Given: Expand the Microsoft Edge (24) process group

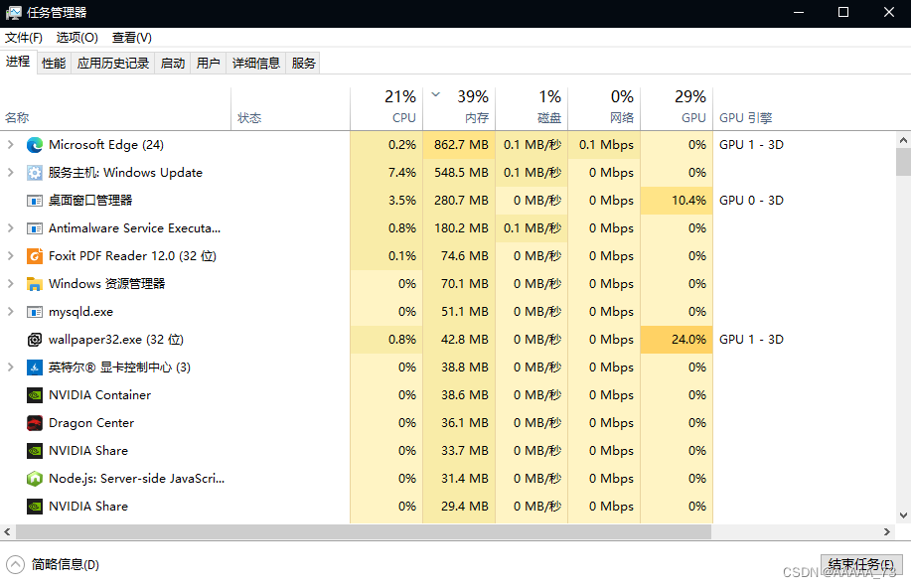Looking at the screenshot, I should point(11,145).
